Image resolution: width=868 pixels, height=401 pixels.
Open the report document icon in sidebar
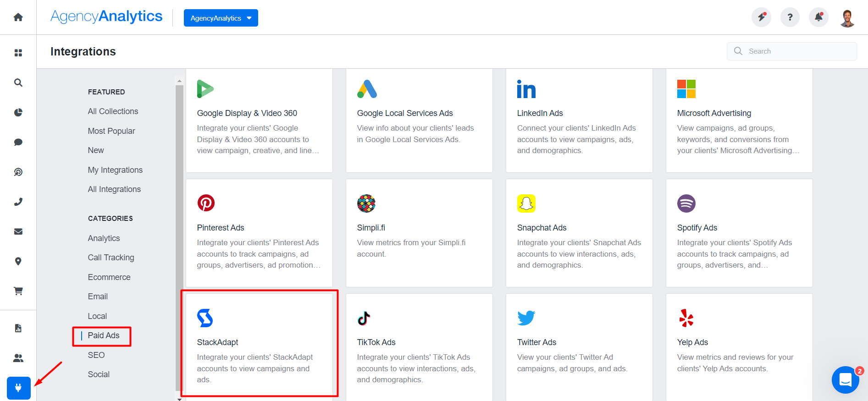[18, 328]
